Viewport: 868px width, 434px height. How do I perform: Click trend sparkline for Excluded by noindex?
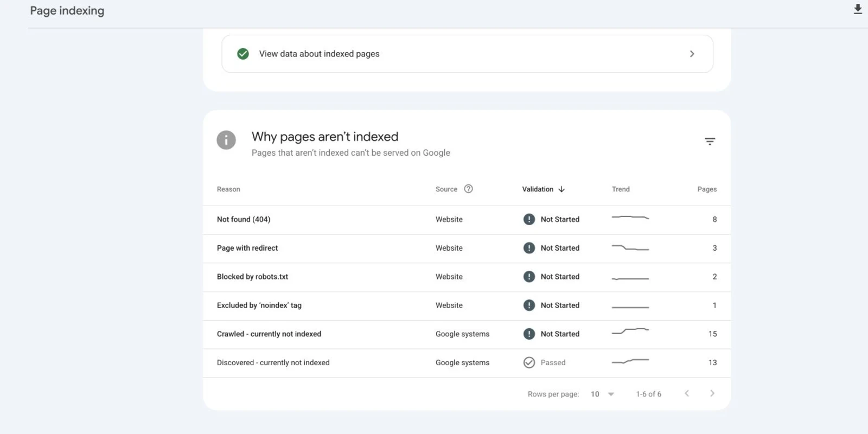coord(630,307)
